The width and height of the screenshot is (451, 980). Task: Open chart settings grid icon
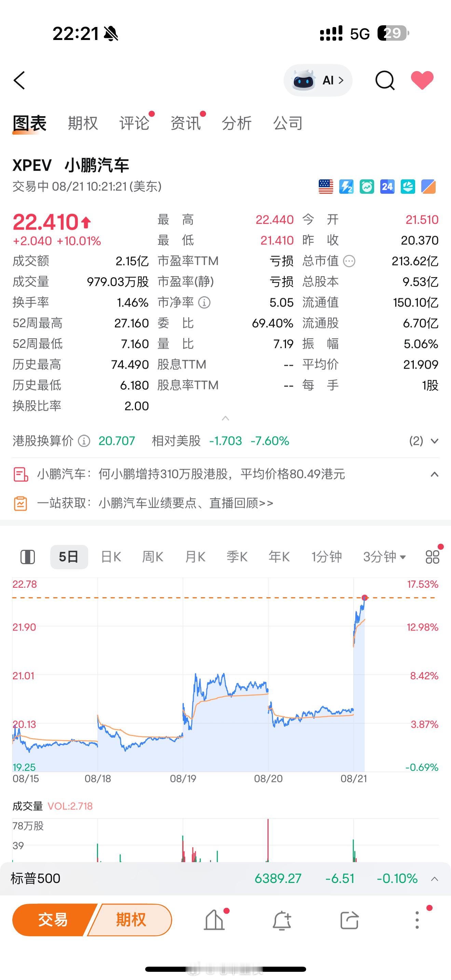pos(432,557)
